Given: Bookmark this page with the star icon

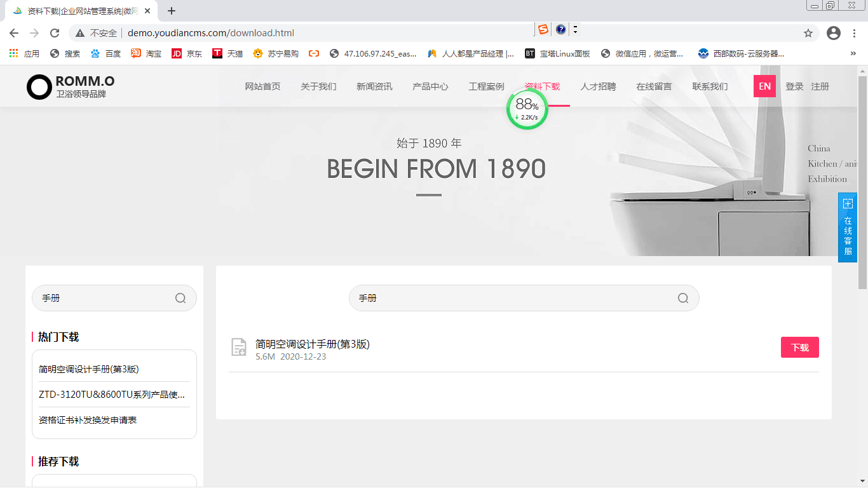Looking at the screenshot, I should click(x=808, y=33).
